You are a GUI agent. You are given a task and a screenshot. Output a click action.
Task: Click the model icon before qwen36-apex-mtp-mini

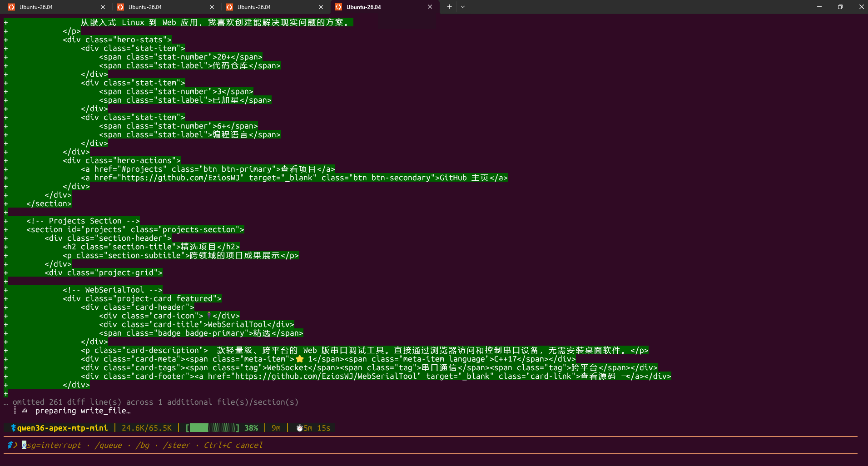(13, 428)
